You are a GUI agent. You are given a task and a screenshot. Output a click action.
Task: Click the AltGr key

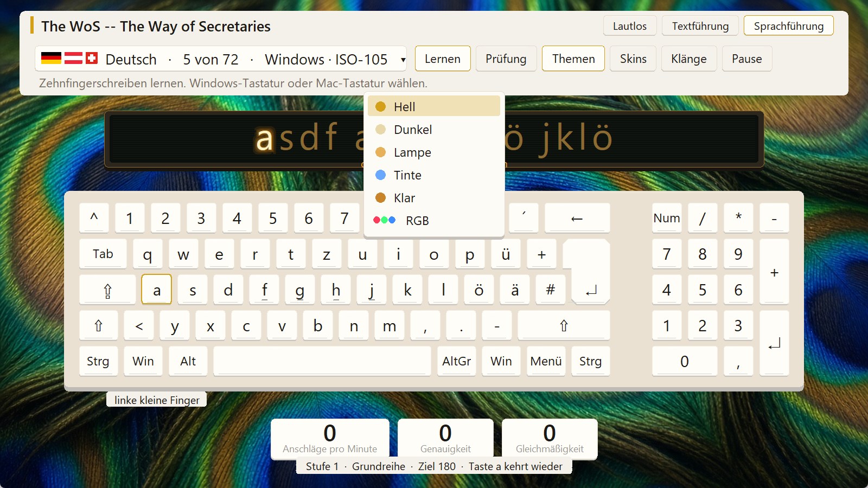(x=457, y=361)
